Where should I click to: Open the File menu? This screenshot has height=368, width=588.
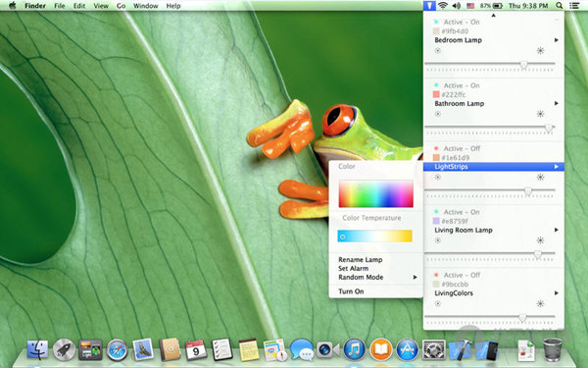(60, 6)
